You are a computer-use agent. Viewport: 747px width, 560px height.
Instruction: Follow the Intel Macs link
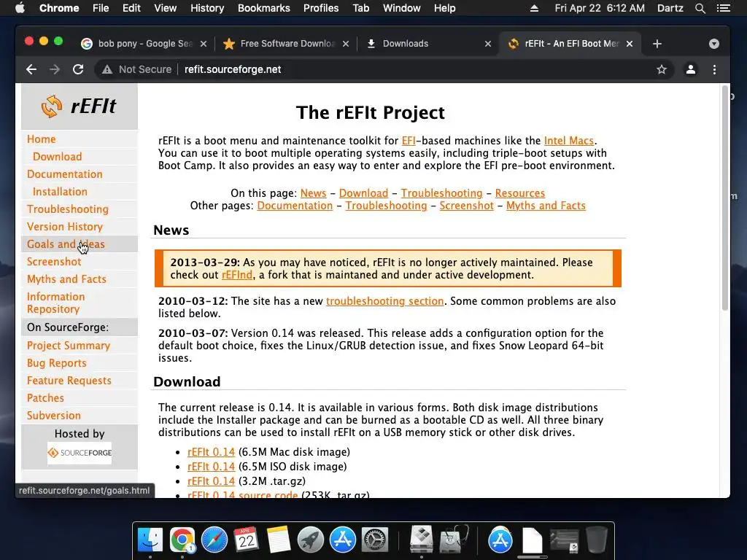[x=569, y=141]
